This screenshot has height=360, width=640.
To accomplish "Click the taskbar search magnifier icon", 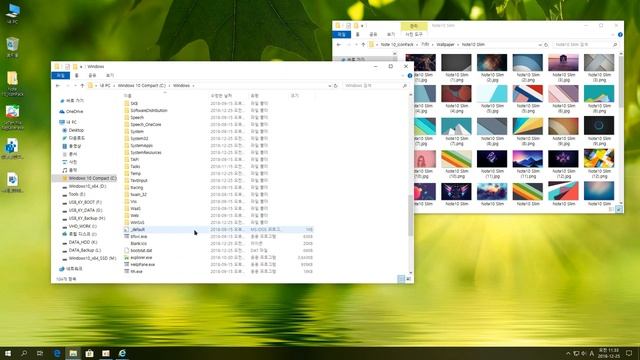I will (x=24, y=353).
